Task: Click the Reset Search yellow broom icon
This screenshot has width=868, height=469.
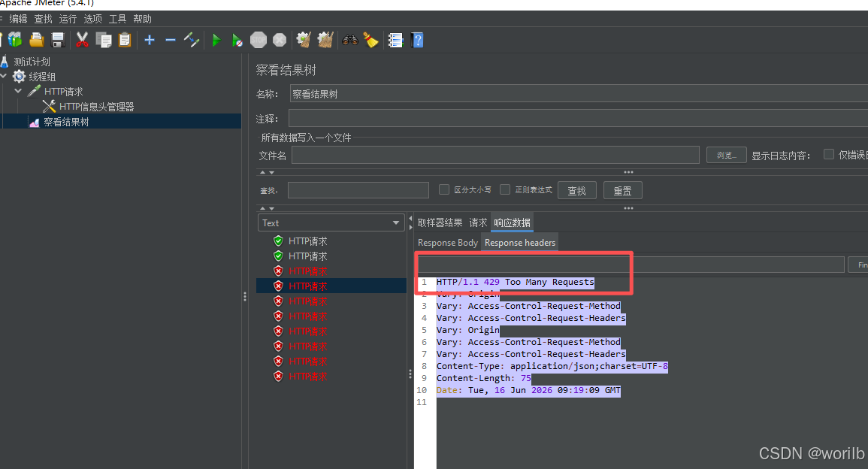Action: 371,40
